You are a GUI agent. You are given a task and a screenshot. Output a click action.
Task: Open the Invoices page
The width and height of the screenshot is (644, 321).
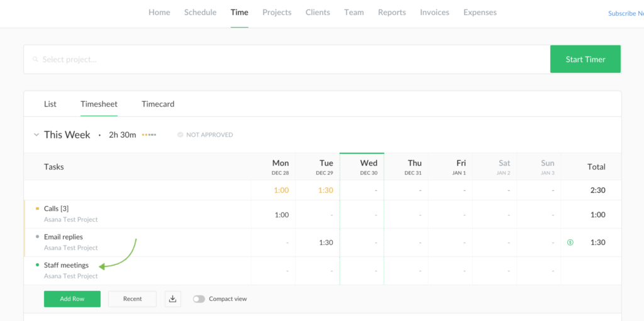pos(435,13)
